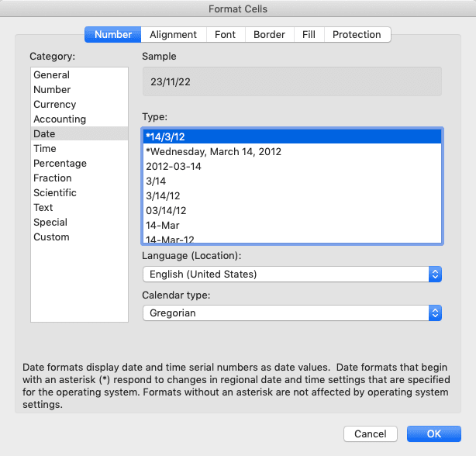The height and width of the screenshot is (456, 476).
Task: Select the Scientific category
Action: pos(80,192)
